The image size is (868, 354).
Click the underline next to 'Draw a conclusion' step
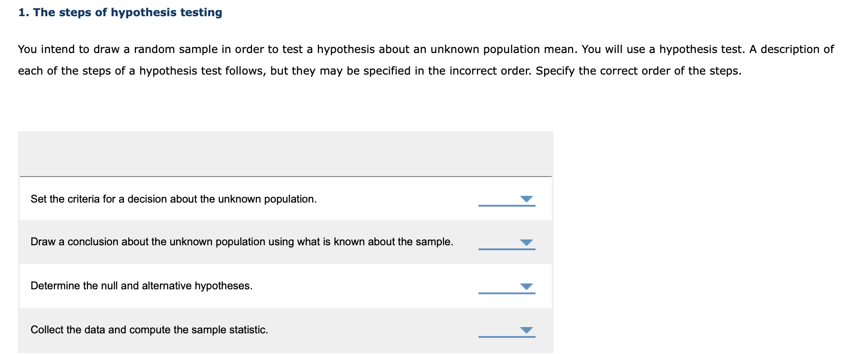tap(506, 250)
